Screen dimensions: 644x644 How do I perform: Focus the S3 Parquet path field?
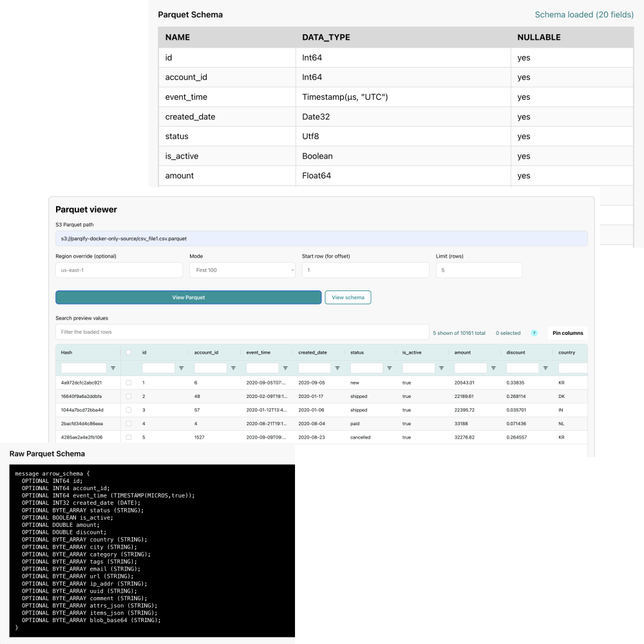(x=321, y=239)
